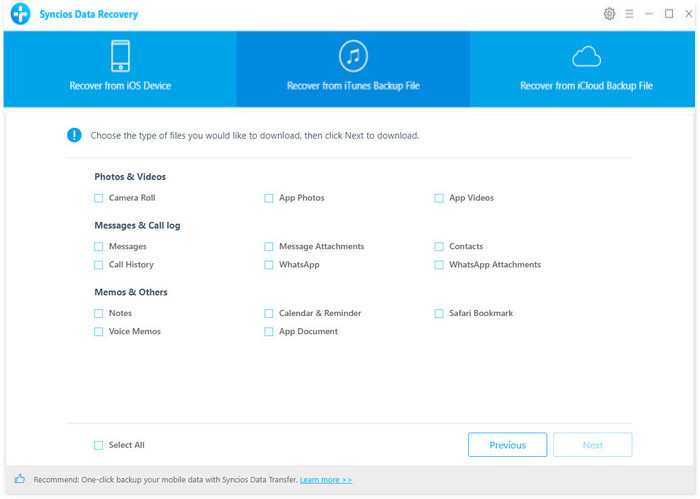Switch to Recover from iTunes Backup File tab

tap(353, 69)
